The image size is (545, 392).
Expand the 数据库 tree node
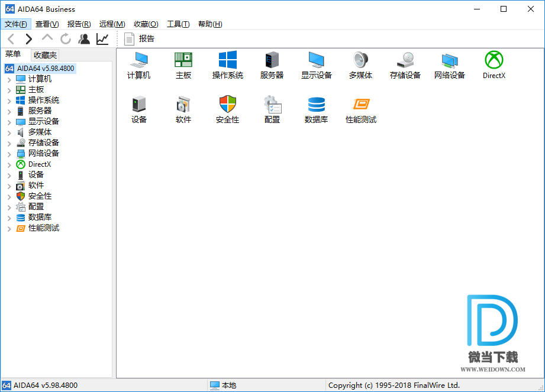click(9, 218)
